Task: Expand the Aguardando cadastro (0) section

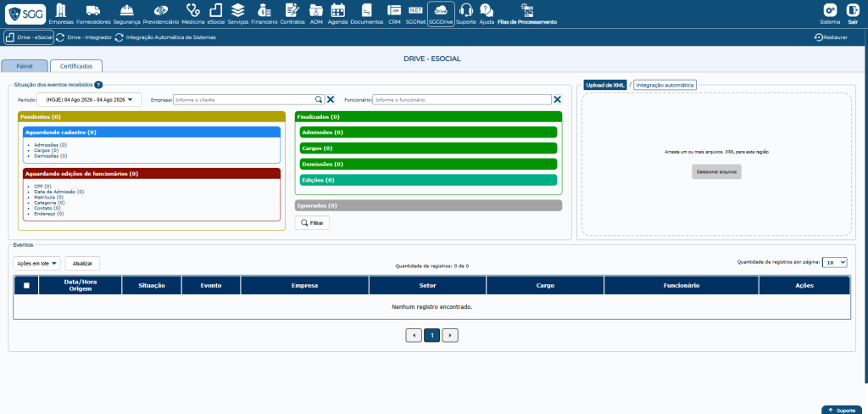Action: tap(152, 132)
